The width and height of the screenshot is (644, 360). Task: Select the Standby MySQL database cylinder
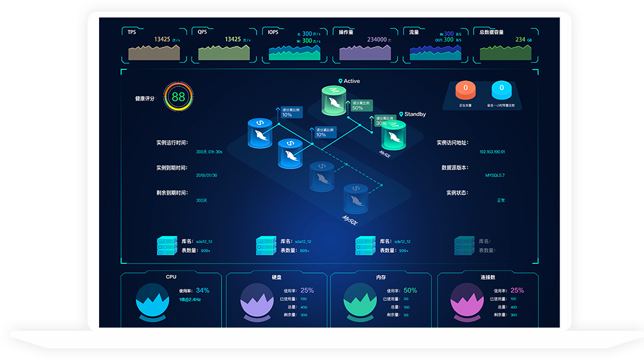coord(393,136)
